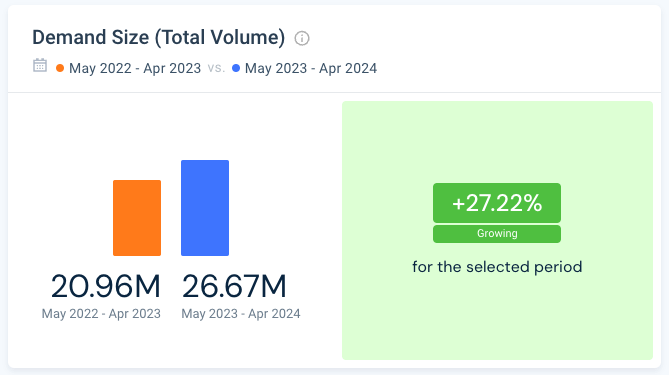The height and width of the screenshot is (375, 669).
Task: Open the calendar date range icon
Action: pos(40,65)
